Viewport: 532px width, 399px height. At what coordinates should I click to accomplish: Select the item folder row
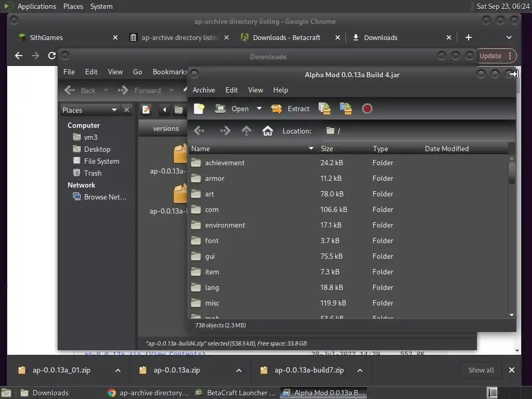pos(348,272)
